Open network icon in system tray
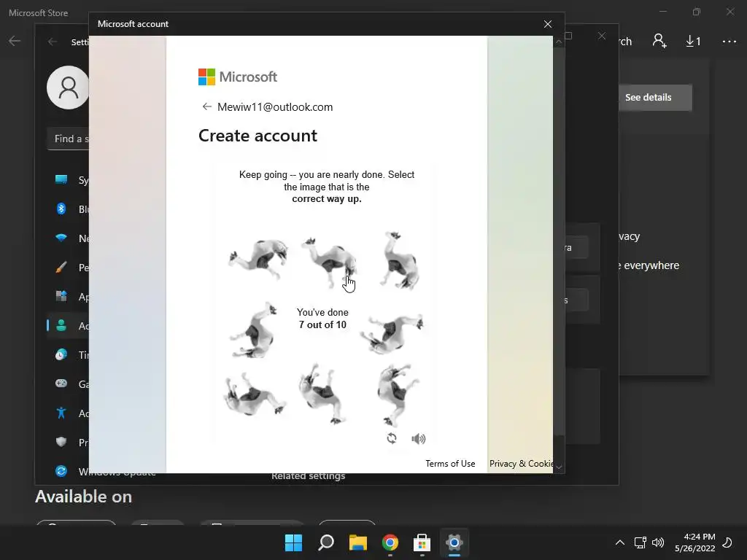747x560 pixels. 640,542
